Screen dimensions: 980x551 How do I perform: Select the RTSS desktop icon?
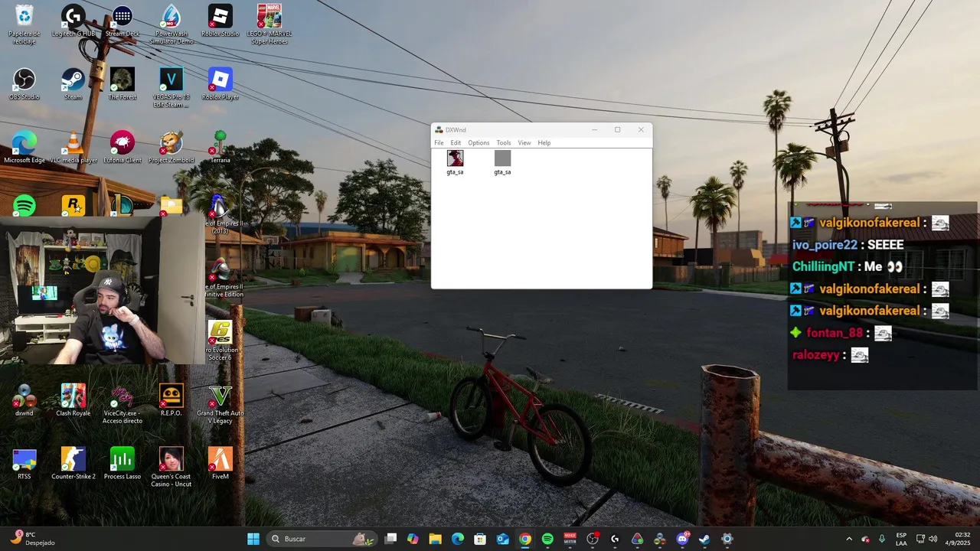click(x=24, y=464)
